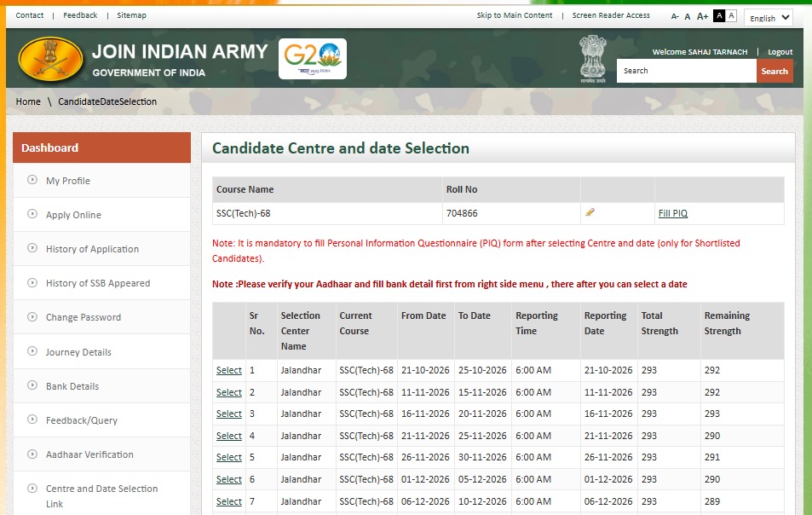Select slot 4 starting 21-11-2026
Image resolution: width=812 pixels, height=515 pixels.
click(x=229, y=437)
